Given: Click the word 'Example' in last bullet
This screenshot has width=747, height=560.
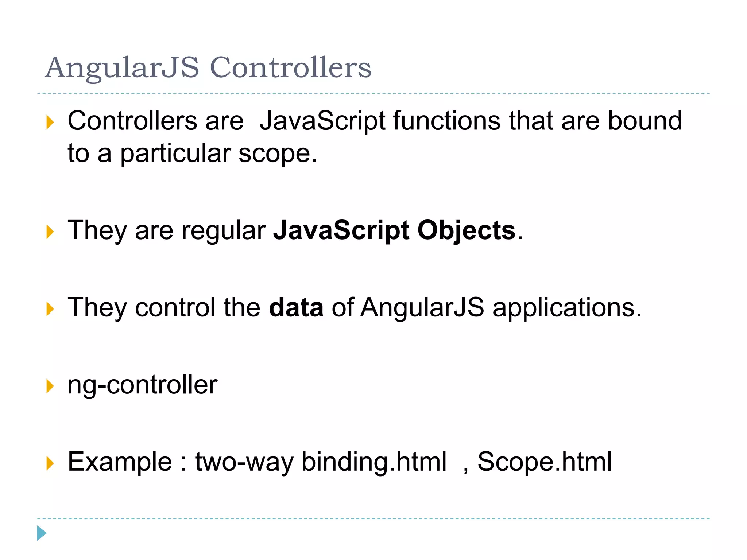Looking at the screenshot, I should [120, 462].
